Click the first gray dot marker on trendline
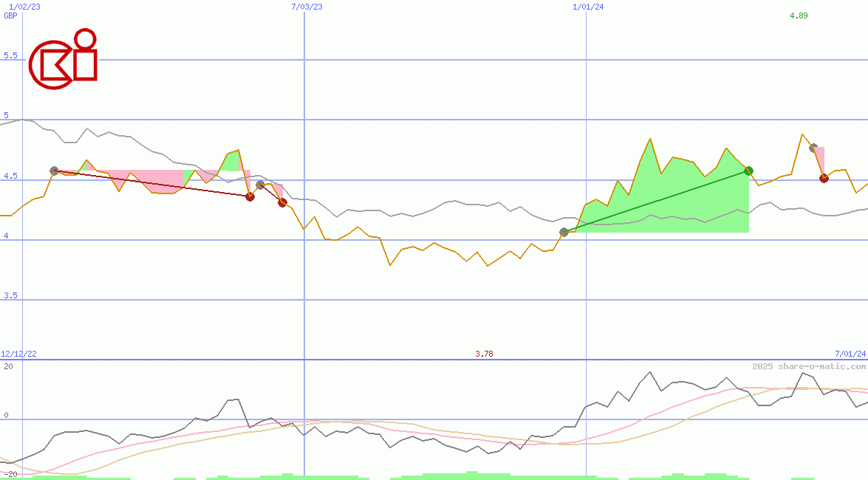 coord(52,170)
